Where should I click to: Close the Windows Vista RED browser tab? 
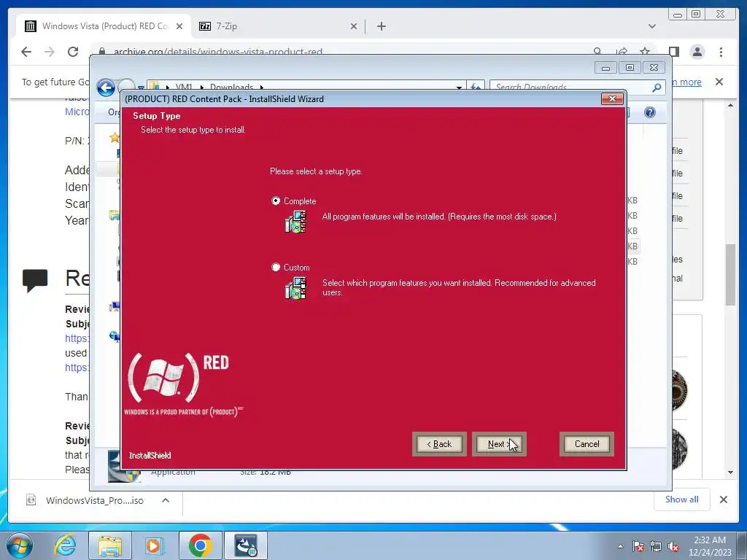[179, 26]
